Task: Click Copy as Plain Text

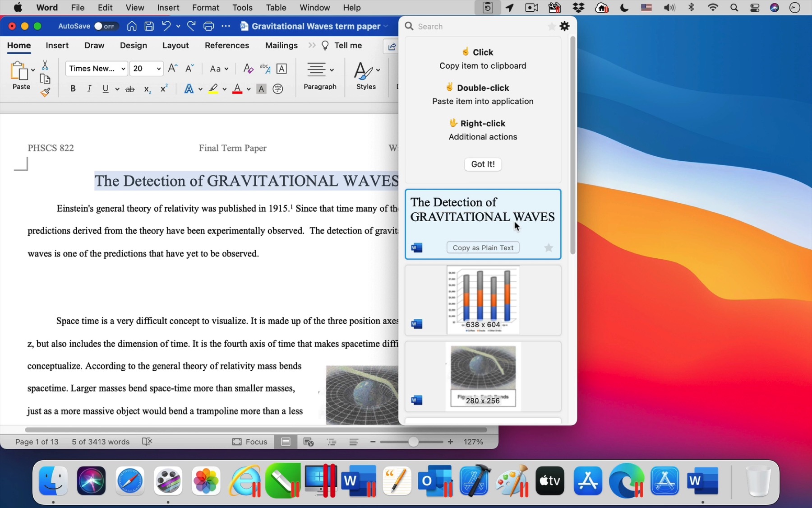Action: [483, 247]
